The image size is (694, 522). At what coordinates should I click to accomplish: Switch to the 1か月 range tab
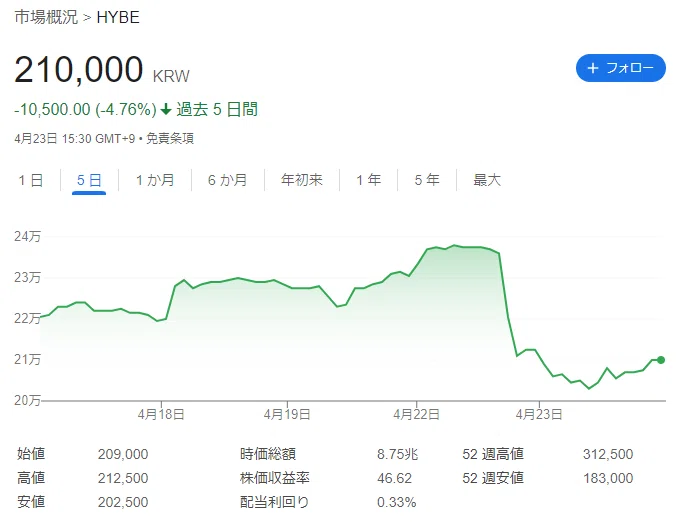click(155, 180)
